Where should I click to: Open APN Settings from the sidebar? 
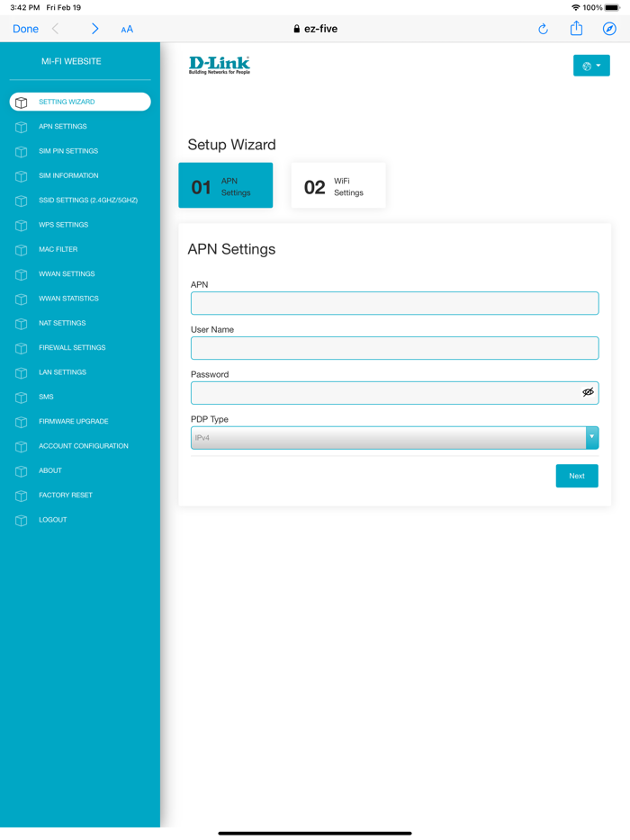[x=62, y=127]
